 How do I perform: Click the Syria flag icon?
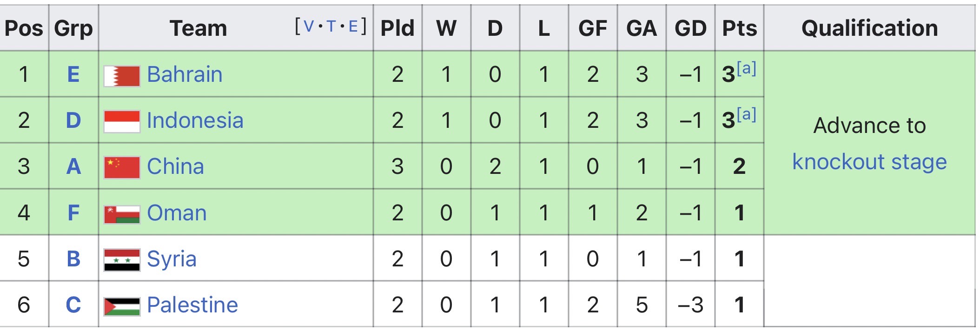coord(122,260)
